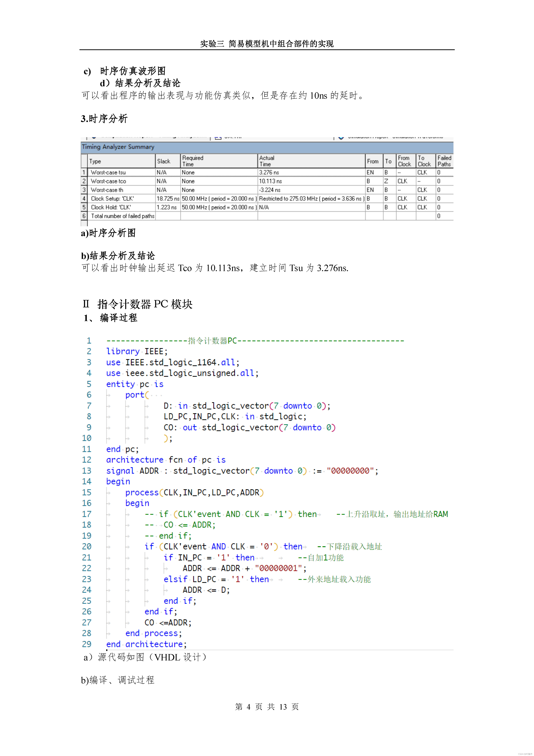Select the 'Total number of failed paths' row

pyautogui.click(x=267, y=216)
